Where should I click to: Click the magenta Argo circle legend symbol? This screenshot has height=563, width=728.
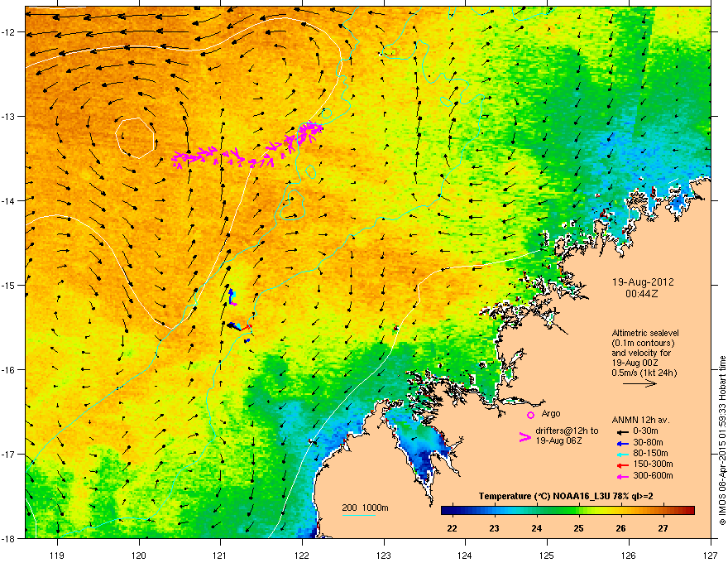(530, 415)
